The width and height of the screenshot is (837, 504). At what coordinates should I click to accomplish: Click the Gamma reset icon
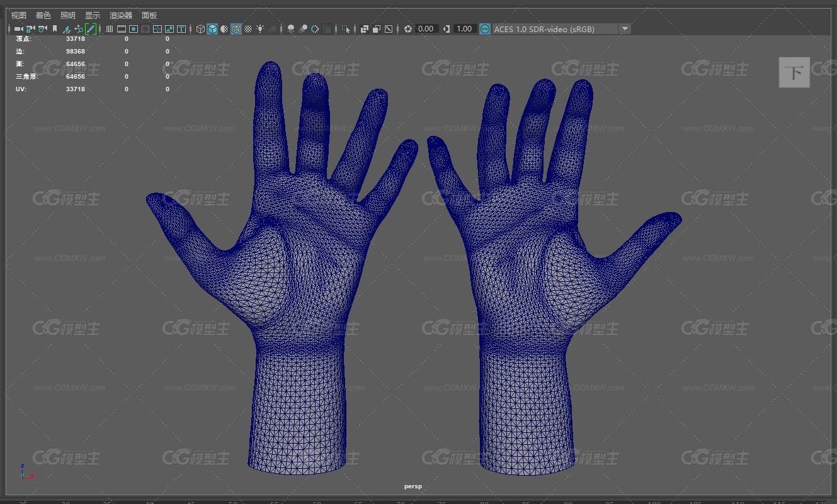pos(447,29)
